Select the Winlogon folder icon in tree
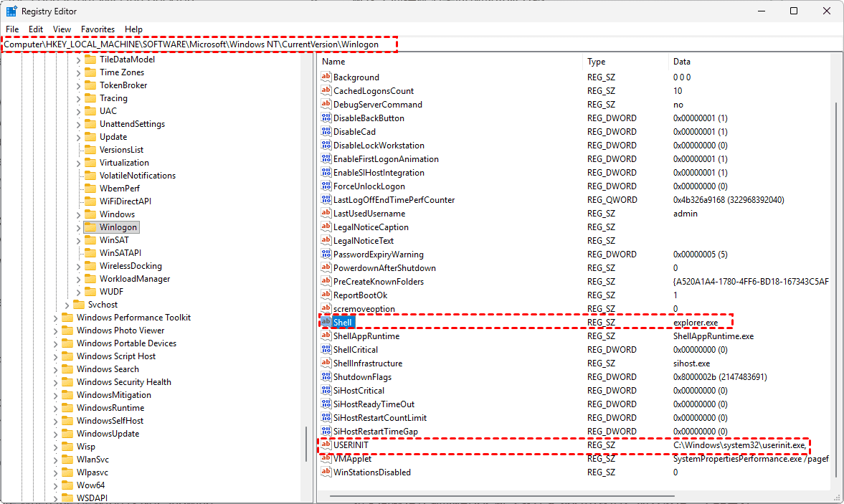The width and height of the screenshot is (844, 504). coord(90,227)
